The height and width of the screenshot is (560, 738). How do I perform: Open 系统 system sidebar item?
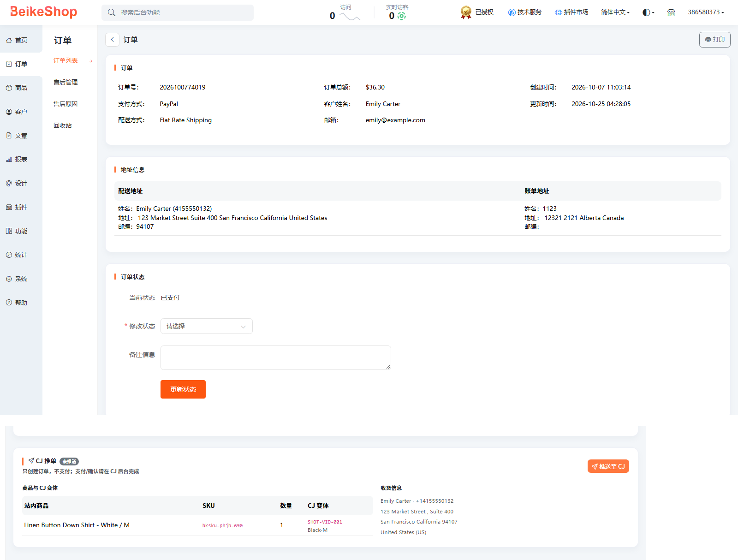(x=21, y=279)
